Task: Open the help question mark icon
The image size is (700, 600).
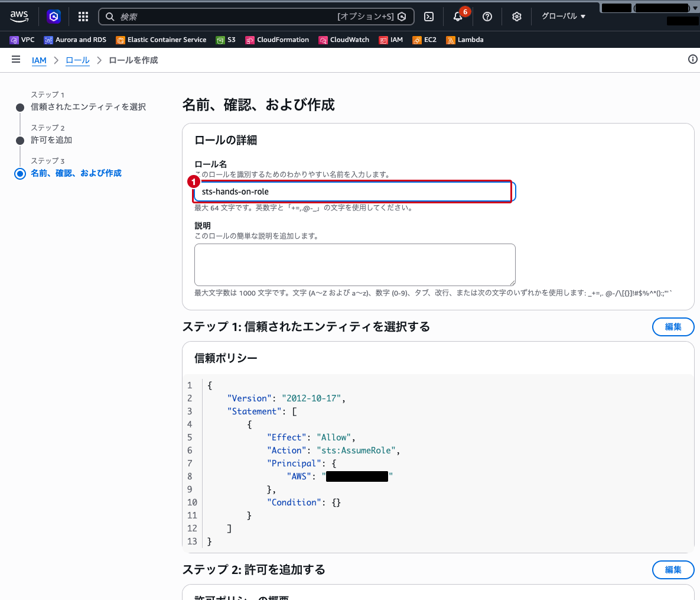Action: click(487, 17)
